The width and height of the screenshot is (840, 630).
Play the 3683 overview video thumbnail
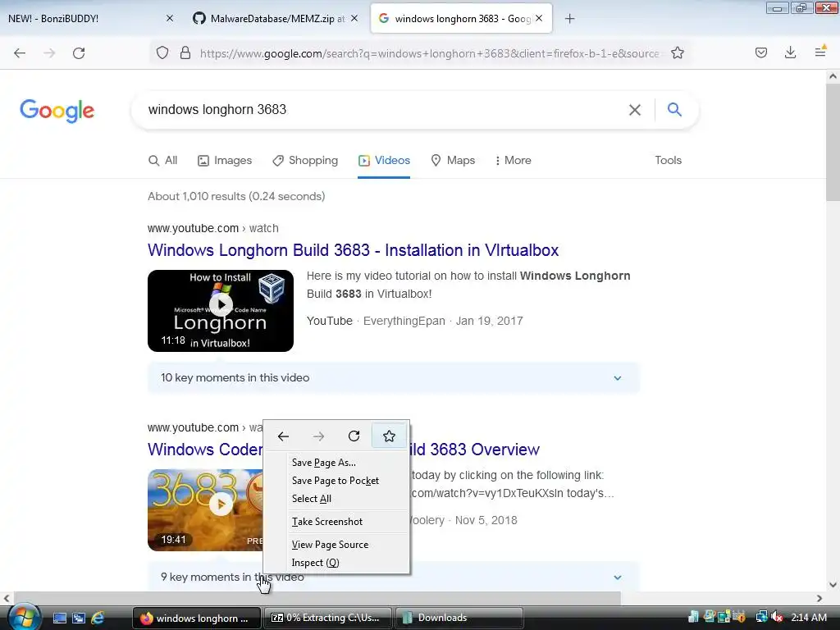click(206, 510)
